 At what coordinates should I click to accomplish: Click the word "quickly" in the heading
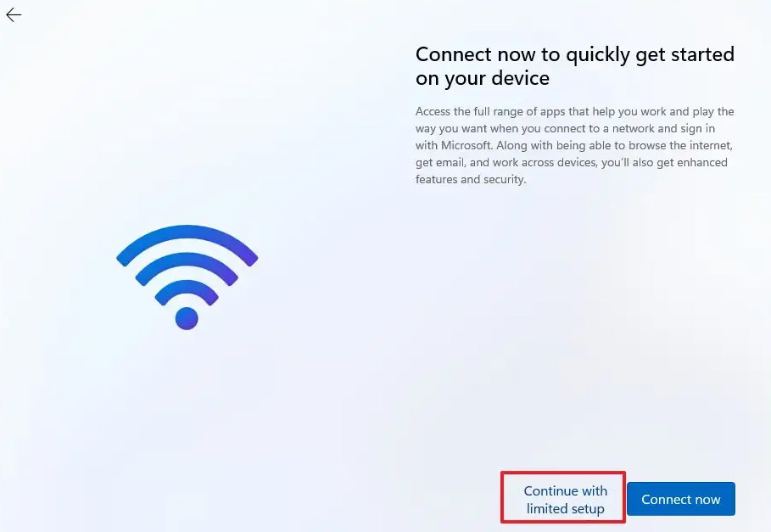coord(597,55)
